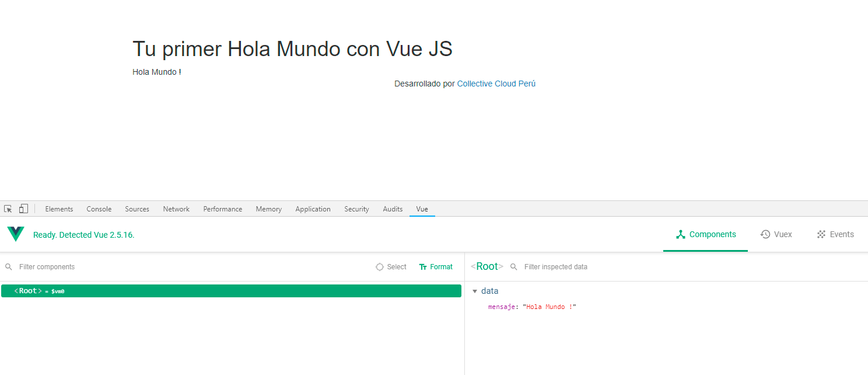Click the Ready Detected Vue 2.5.16 status
This screenshot has width=868, height=375.
click(83, 235)
